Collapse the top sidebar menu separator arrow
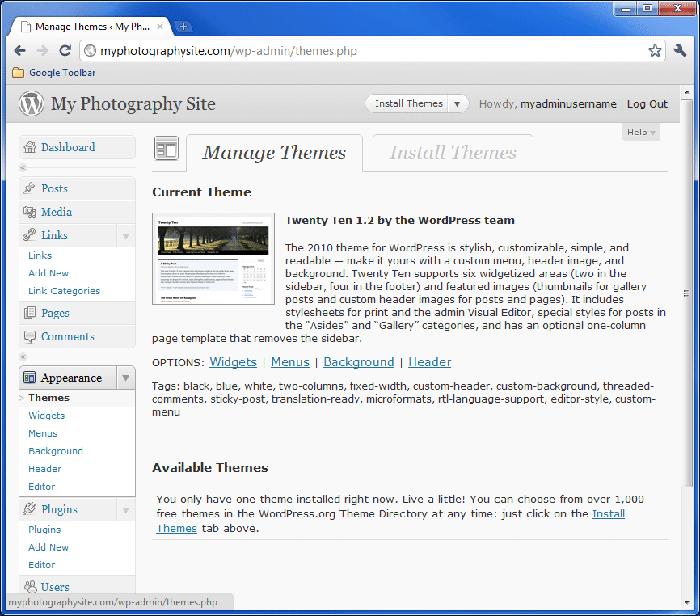The image size is (700, 616). [23, 168]
